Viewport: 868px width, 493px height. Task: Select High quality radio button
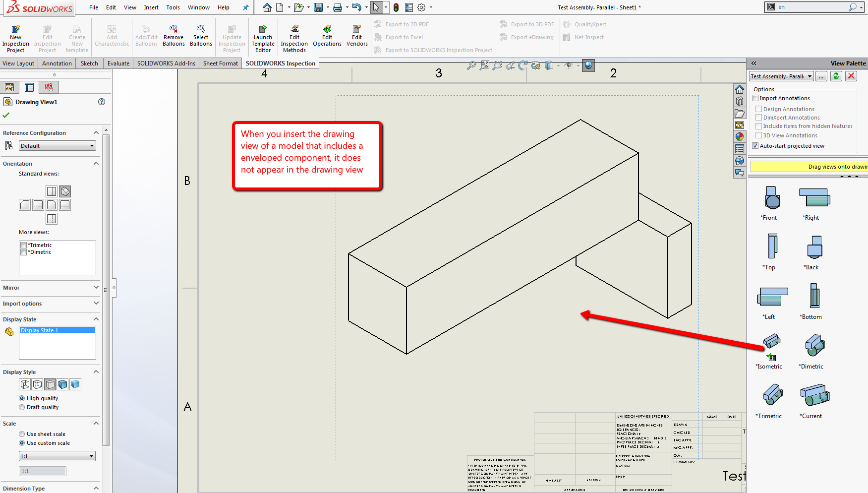click(22, 398)
